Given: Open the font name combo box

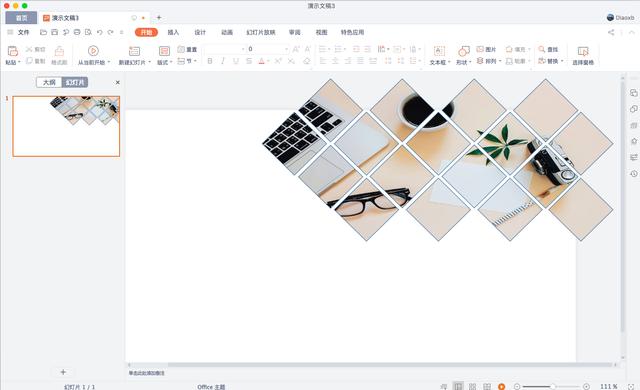Looking at the screenshot, I should (225, 49).
